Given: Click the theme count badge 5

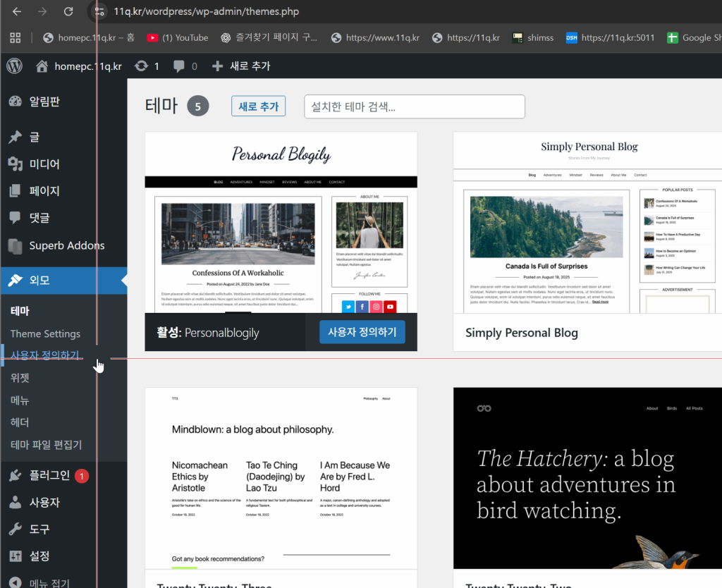Looking at the screenshot, I should [x=198, y=106].
